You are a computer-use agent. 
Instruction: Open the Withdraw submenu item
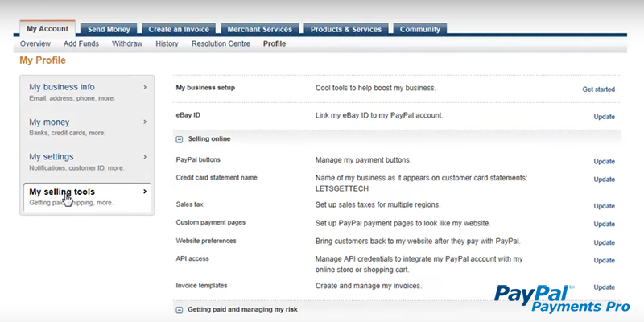coord(127,43)
